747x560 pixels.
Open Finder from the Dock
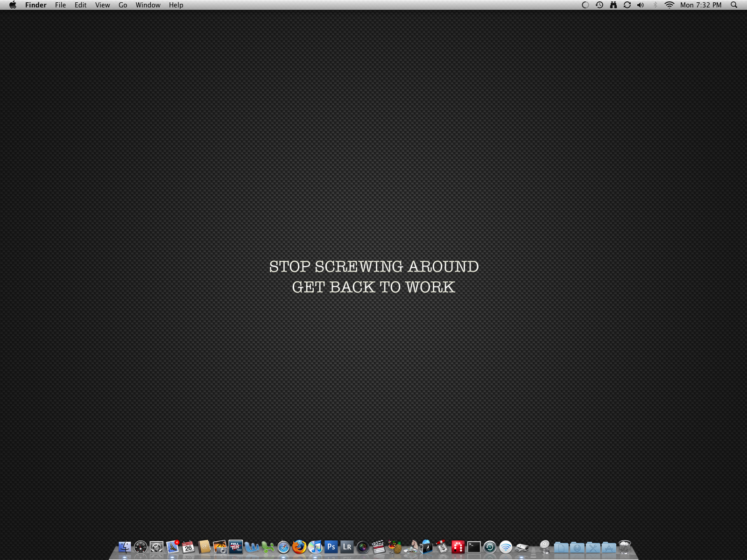coord(125,547)
